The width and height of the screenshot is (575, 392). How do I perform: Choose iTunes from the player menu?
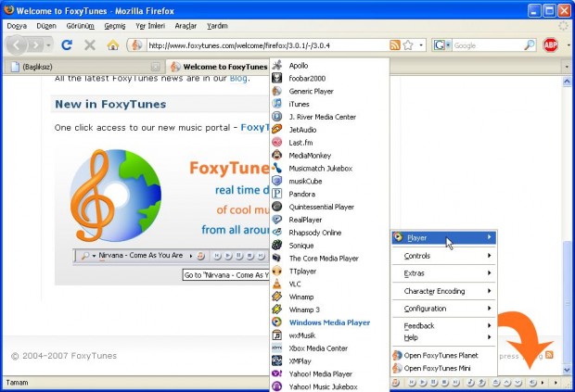329,104
